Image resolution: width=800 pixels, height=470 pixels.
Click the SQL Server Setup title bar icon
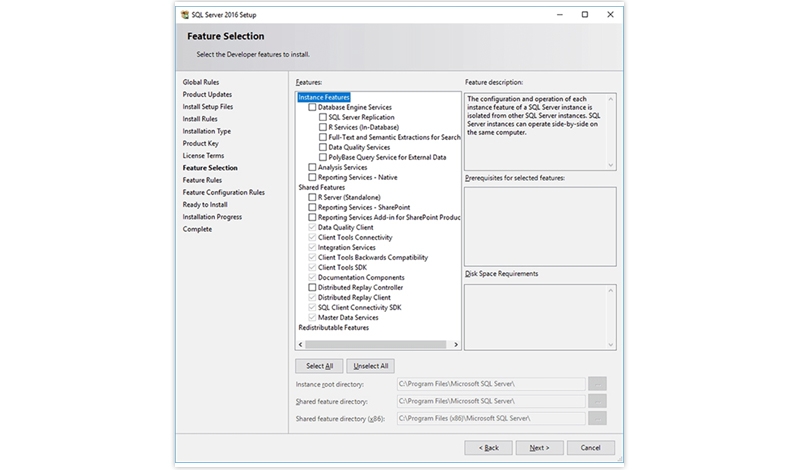(184, 14)
